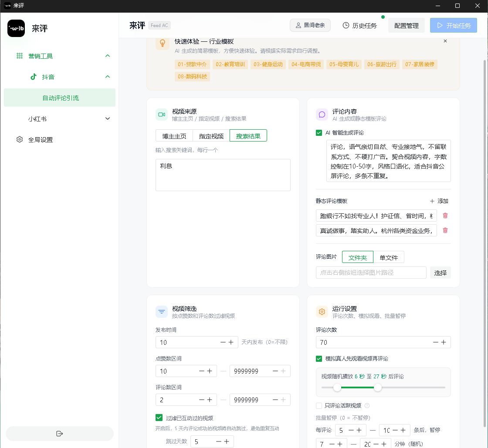This screenshot has height=448, width=488.
Task: Open 自动评论引流 in the sidebar
Action: [60, 98]
